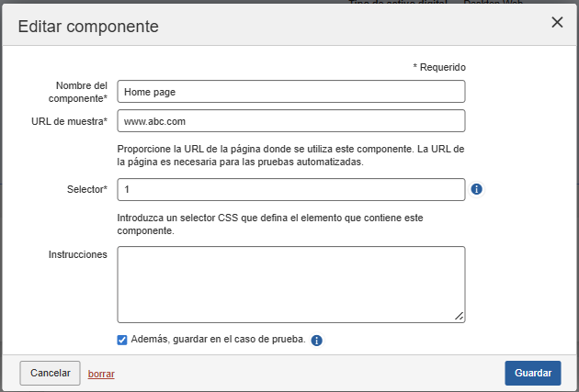The height and width of the screenshot is (392, 579).
Task: Toggle the 'Además, guardar en el caso de prueba' checkbox
Action: 122,341
